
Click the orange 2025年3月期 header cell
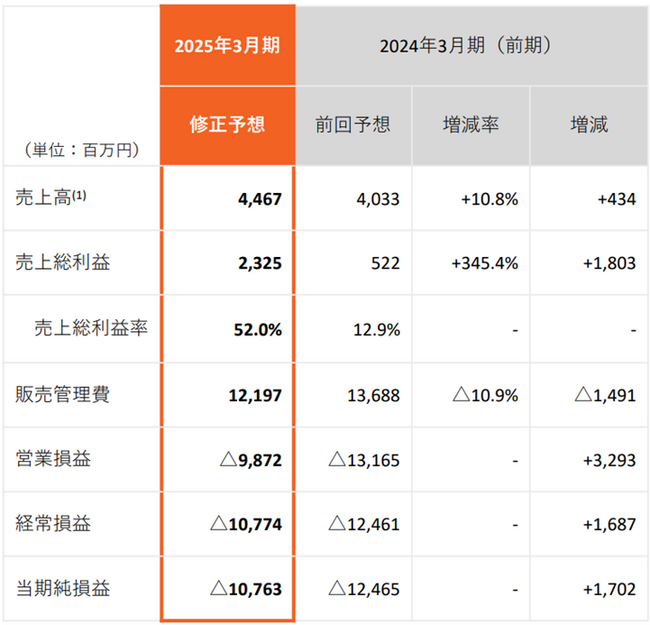click(x=228, y=45)
